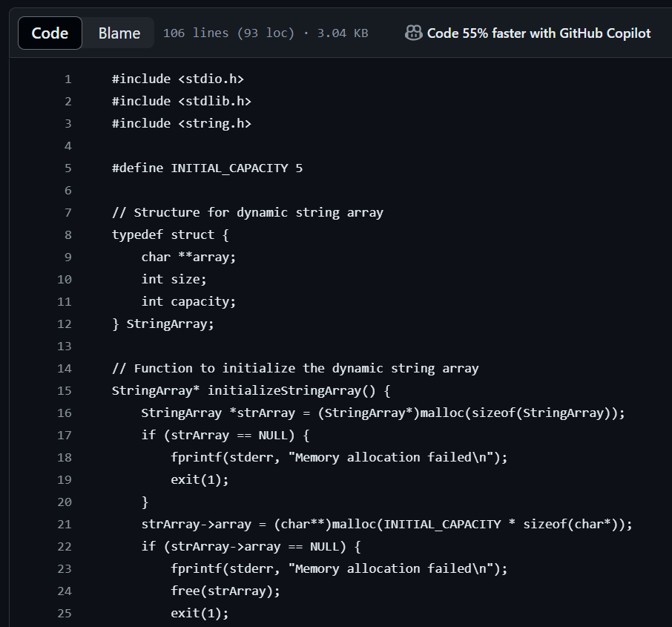Click 'free(strArray);' line
672x627 pixels.
tap(225, 591)
